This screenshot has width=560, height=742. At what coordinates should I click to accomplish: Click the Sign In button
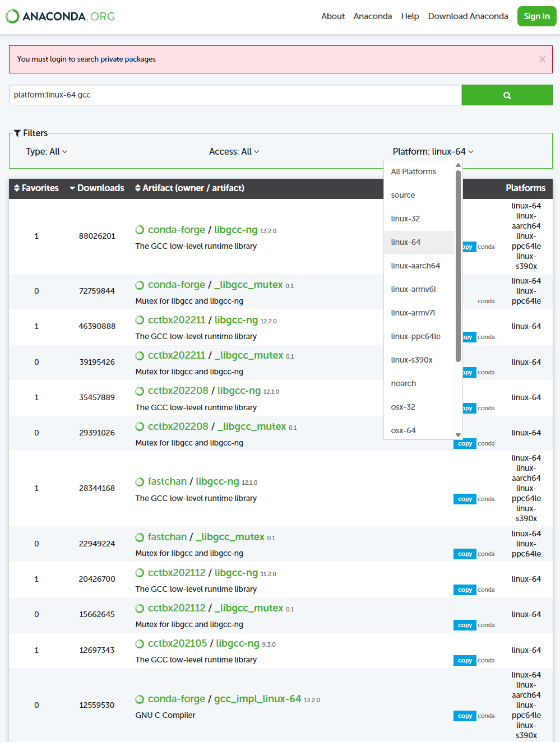(536, 16)
